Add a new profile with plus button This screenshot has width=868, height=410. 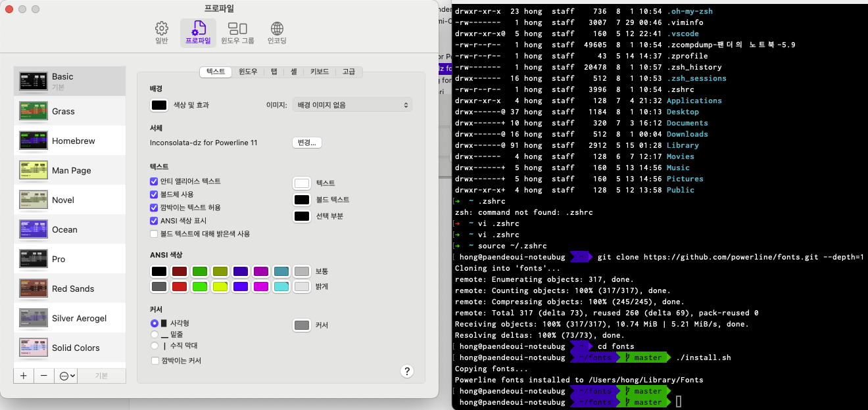[24, 376]
